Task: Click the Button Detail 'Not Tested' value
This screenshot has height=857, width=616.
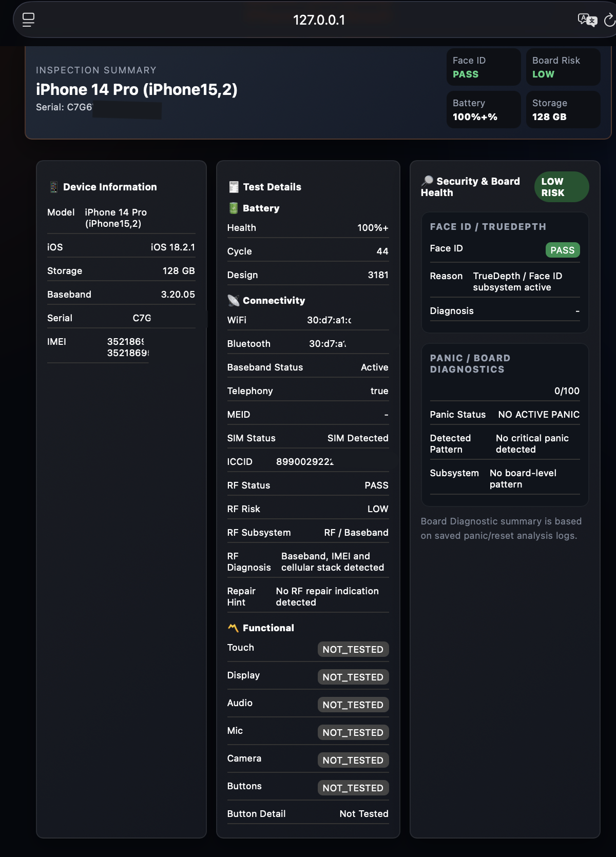Action: (364, 813)
